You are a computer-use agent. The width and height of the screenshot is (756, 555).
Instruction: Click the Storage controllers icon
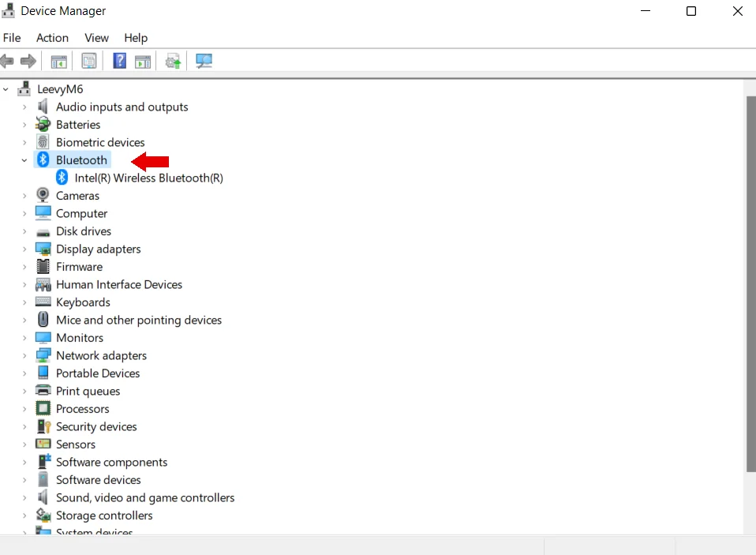point(43,515)
